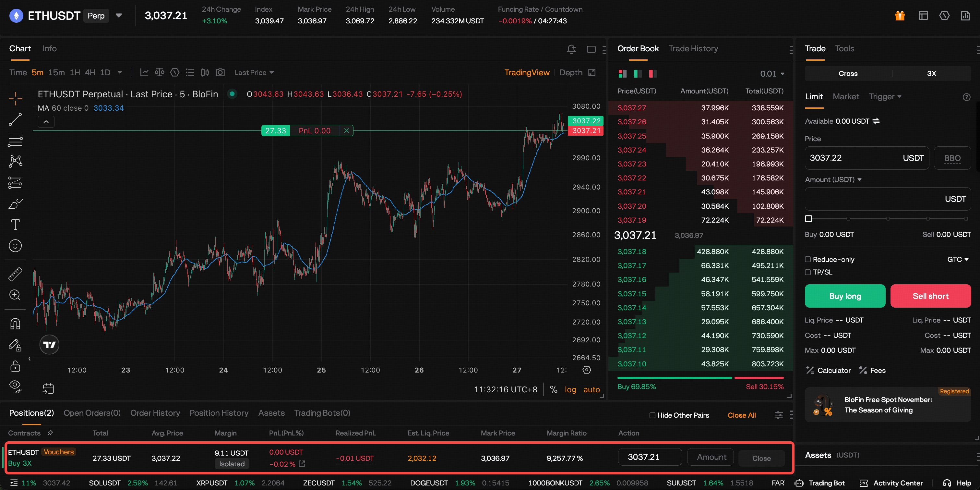This screenshot has width=980, height=490.
Task: Check Hide Other Pairs
Action: [652, 415]
